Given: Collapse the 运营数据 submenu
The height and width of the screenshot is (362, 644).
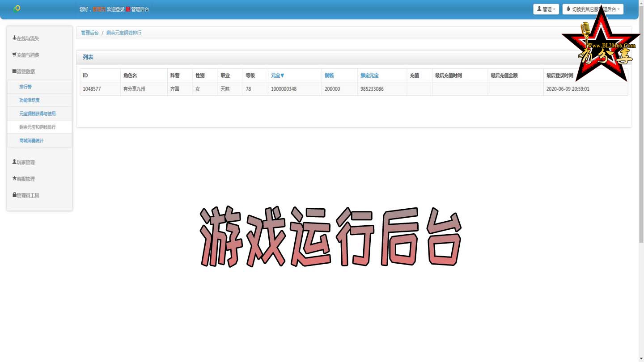Looking at the screenshot, I should tap(25, 71).
